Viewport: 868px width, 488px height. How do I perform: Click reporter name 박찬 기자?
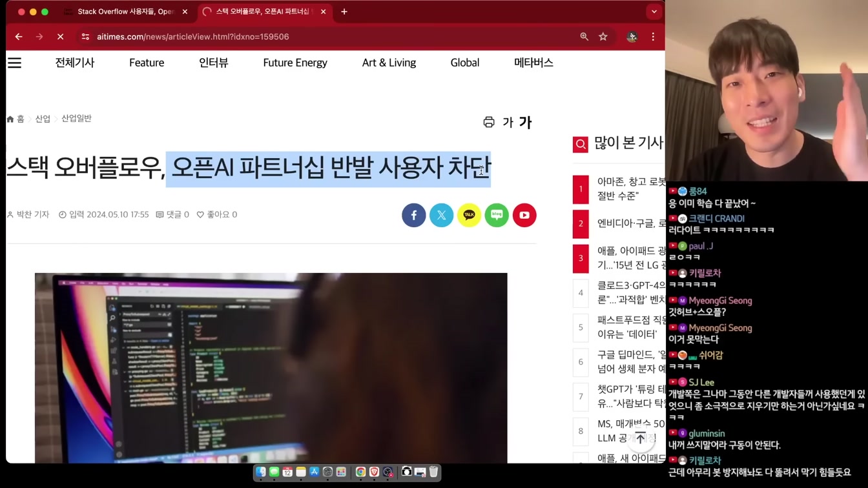28,214
